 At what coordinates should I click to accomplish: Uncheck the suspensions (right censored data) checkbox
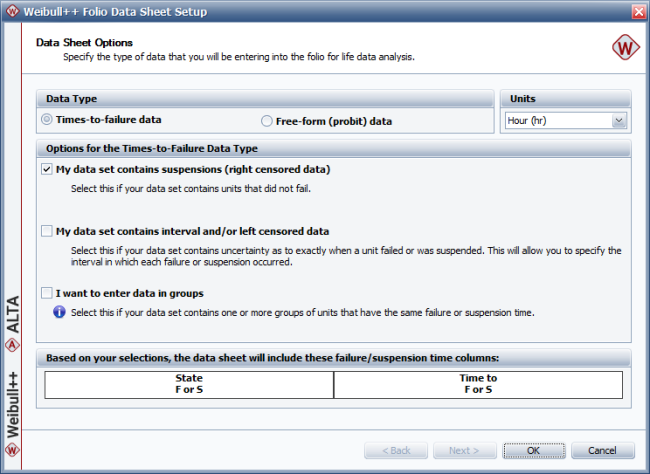[47, 169]
